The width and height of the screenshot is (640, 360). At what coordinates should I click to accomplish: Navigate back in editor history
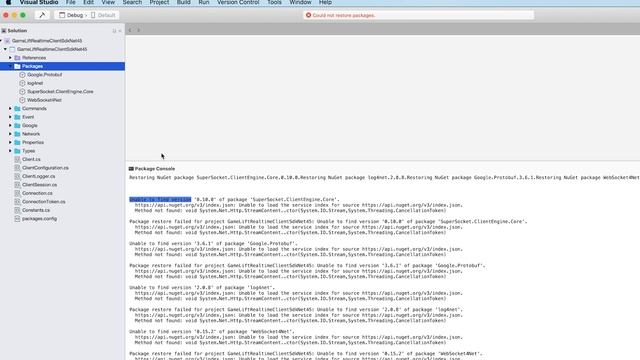[x=130, y=30]
